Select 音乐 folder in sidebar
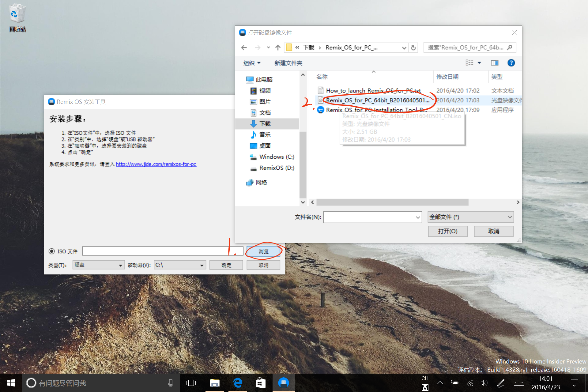The width and height of the screenshot is (588, 392). [x=261, y=135]
